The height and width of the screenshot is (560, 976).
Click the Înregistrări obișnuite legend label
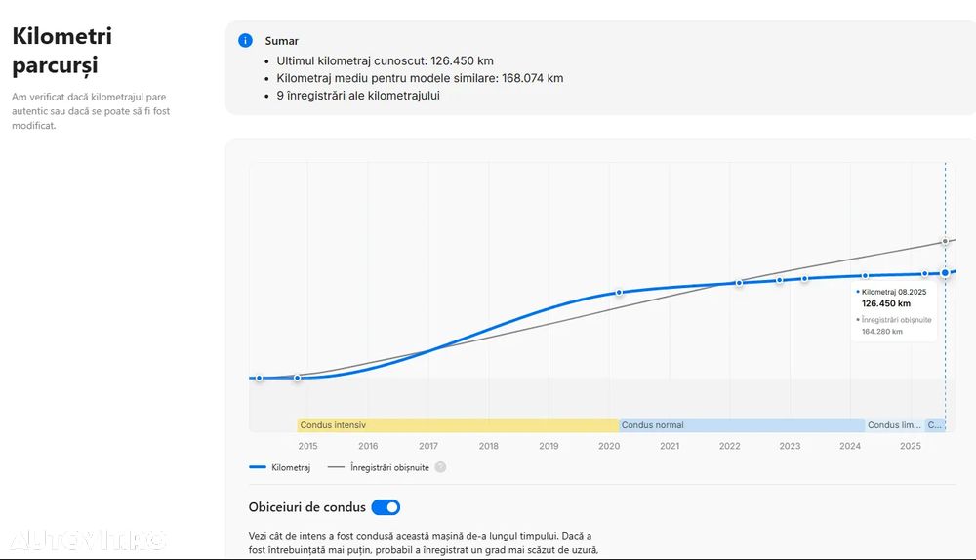pyautogui.click(x=389, y=468)
